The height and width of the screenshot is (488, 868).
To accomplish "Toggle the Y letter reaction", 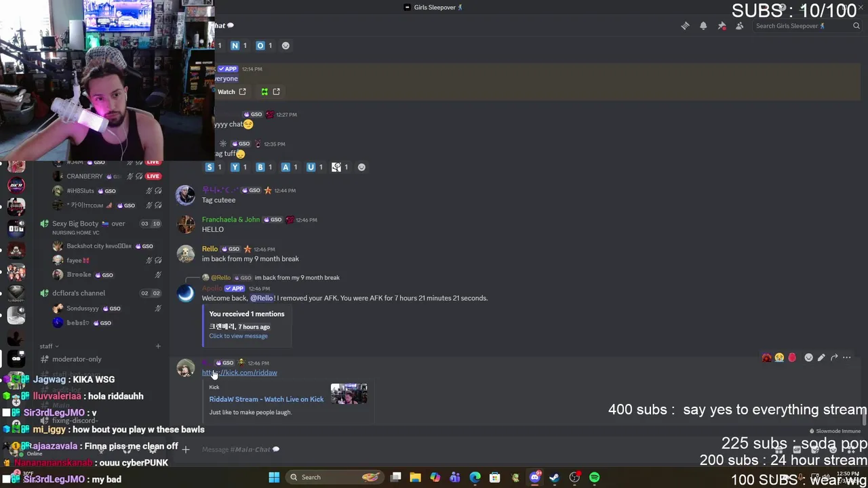I will (239, 167).
